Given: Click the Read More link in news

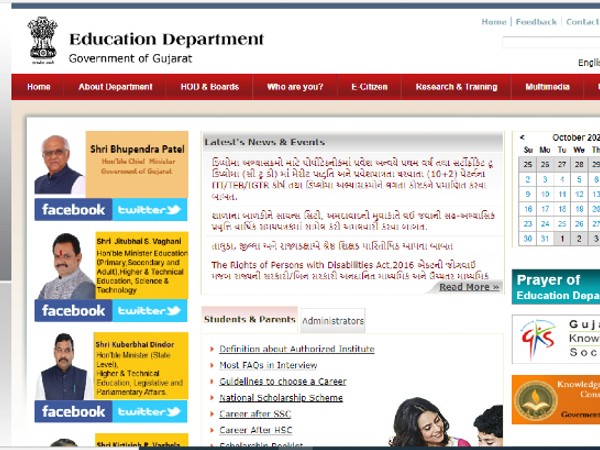Looking at the screenshot, I should pos(468,287).
